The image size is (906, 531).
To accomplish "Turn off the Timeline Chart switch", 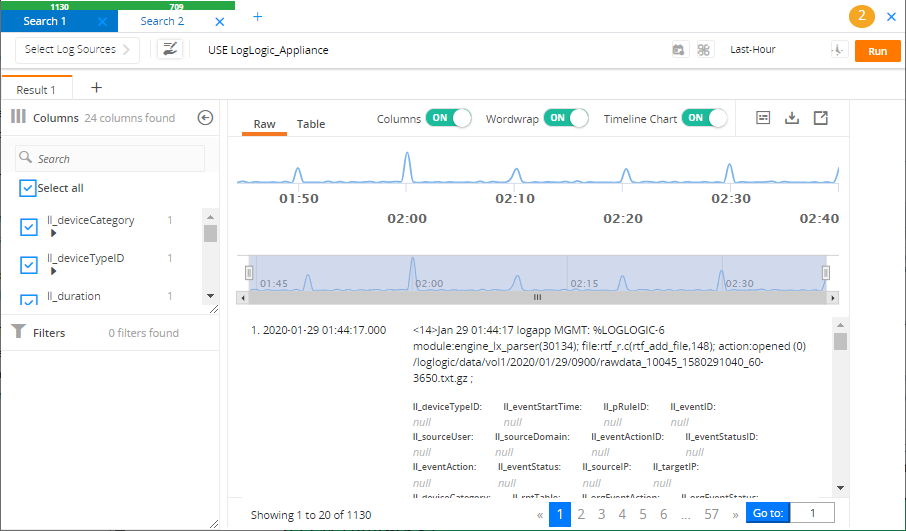I will (704, 118).
